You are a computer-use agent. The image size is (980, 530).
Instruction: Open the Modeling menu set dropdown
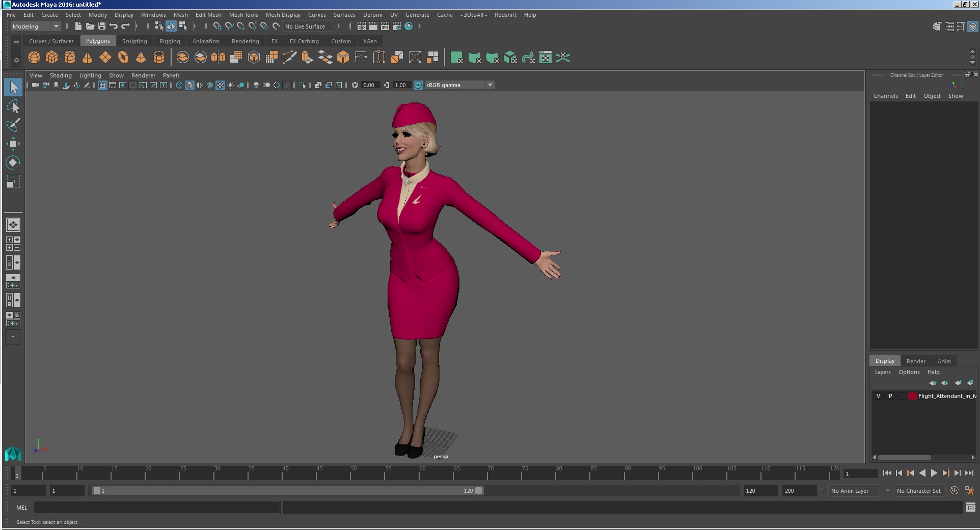click(36, 26)
